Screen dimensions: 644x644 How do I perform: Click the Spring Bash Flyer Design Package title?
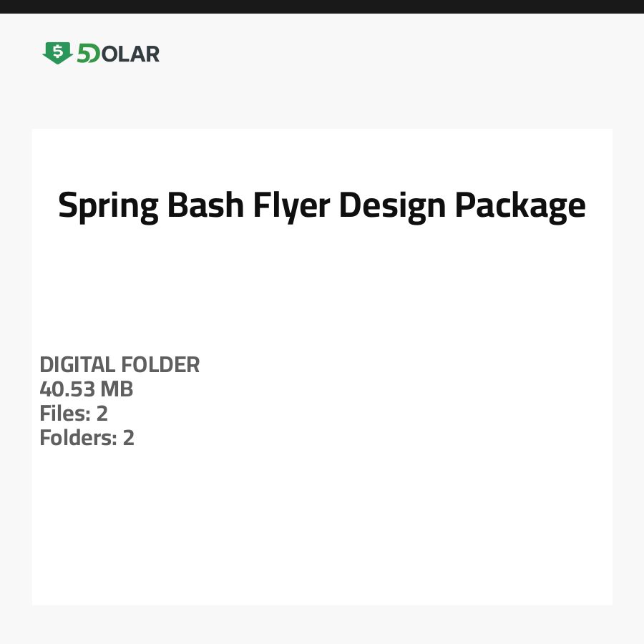coord(322,206)
